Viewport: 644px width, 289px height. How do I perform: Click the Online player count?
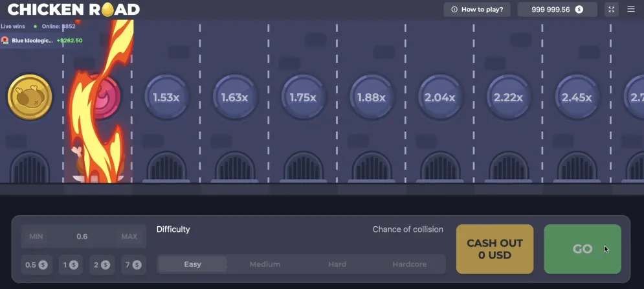click(x=58, y=27)
